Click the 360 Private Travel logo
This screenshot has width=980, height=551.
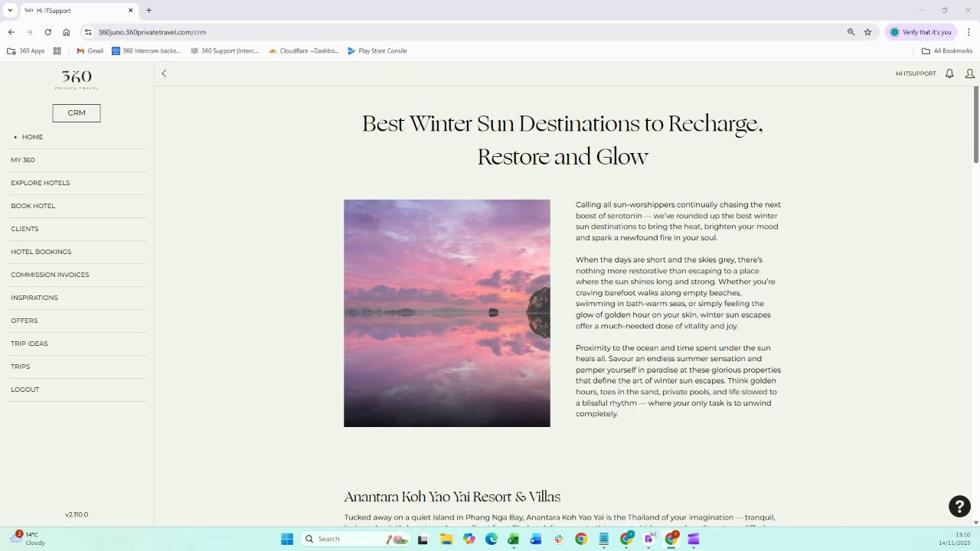[77, 80]
